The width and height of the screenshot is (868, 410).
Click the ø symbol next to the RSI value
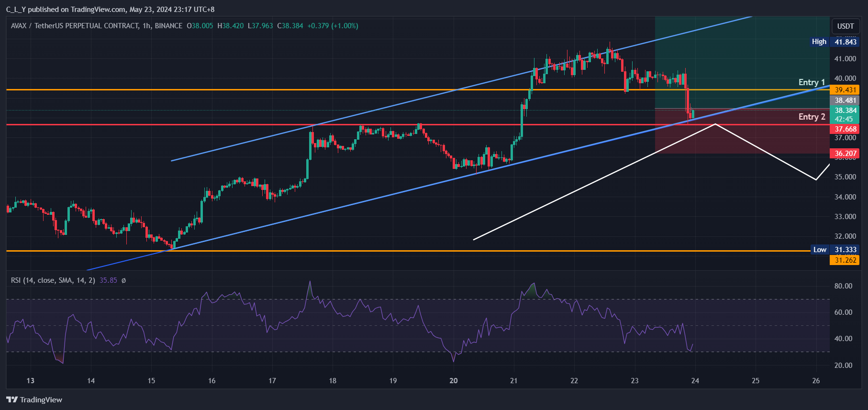[123, 280]
